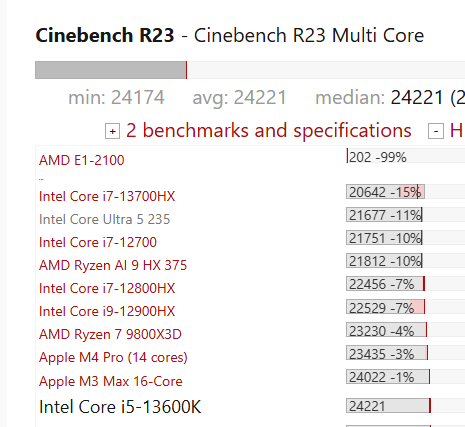Viewport: 465px width, 427px height.
Task: Click the Cinebench R23 Multi Core score bar
Action: click(x=250, y=70)
